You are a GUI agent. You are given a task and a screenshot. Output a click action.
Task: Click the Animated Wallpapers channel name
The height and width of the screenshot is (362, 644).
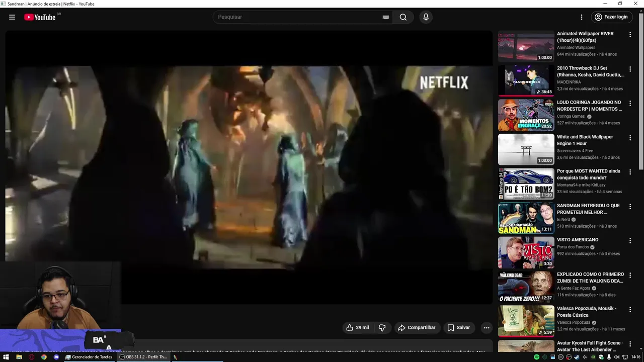tap(576, 47)
